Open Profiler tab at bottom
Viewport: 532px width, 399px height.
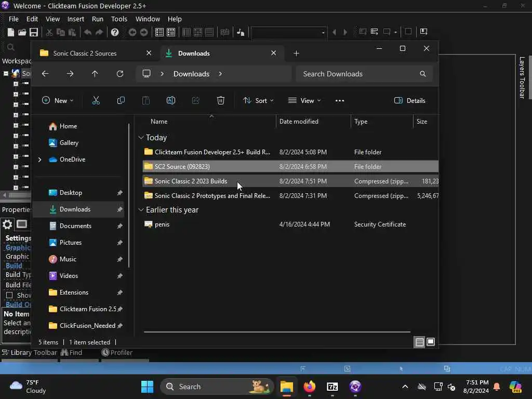pyautogui.click(x=117, y=353)
